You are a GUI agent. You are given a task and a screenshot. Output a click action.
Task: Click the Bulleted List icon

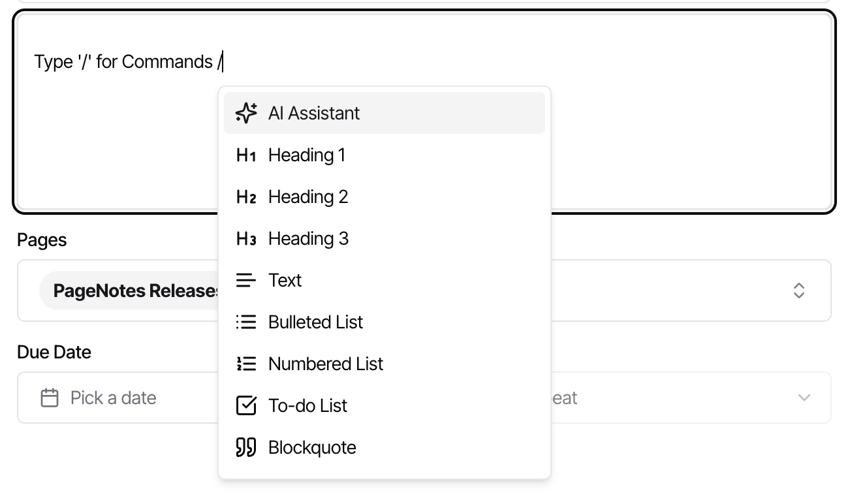tap(246, 323)
